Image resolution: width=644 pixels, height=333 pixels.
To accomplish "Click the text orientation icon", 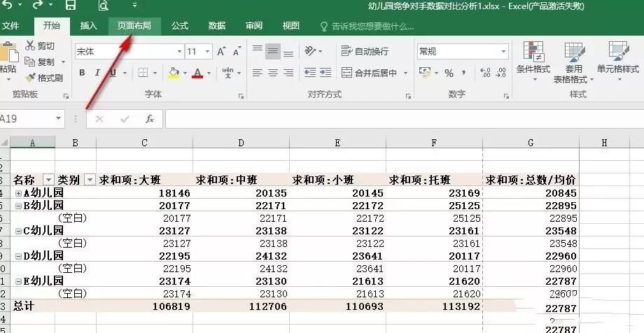I will pyautogui.click(x=311, y=51).
